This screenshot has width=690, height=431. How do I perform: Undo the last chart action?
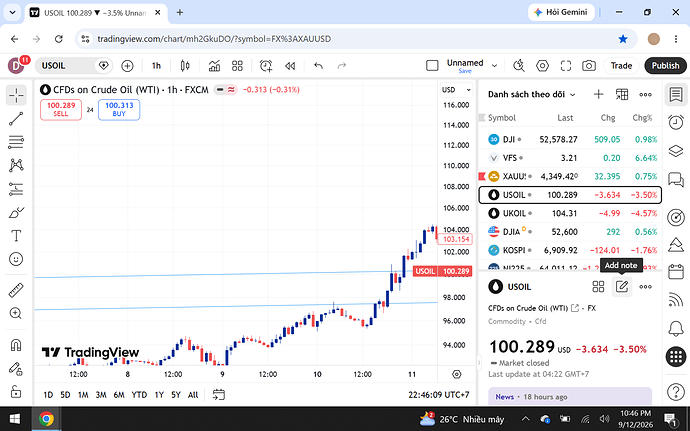pos(318,66)
